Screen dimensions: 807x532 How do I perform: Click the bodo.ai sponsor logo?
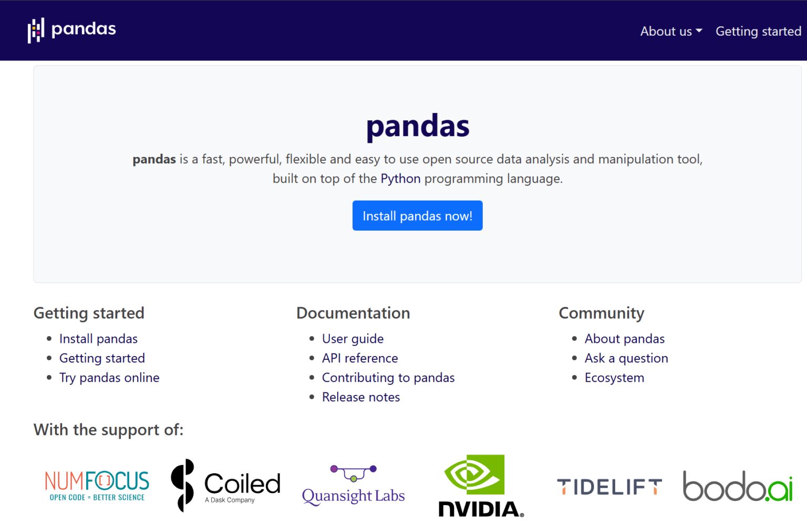737,486
